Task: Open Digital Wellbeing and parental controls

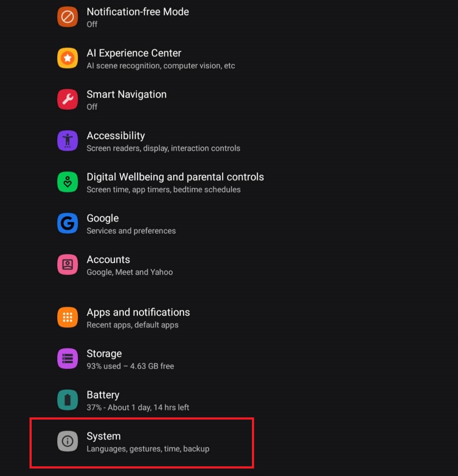Action: point(175,182)
